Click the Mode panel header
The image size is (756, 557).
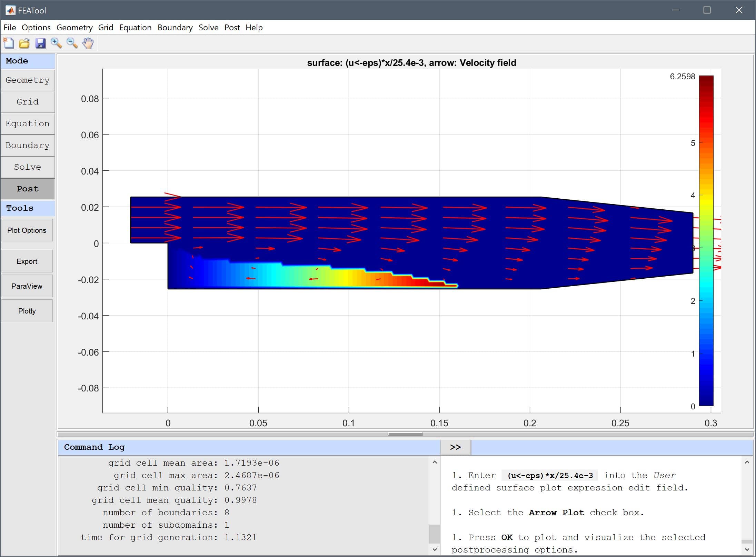28,61
